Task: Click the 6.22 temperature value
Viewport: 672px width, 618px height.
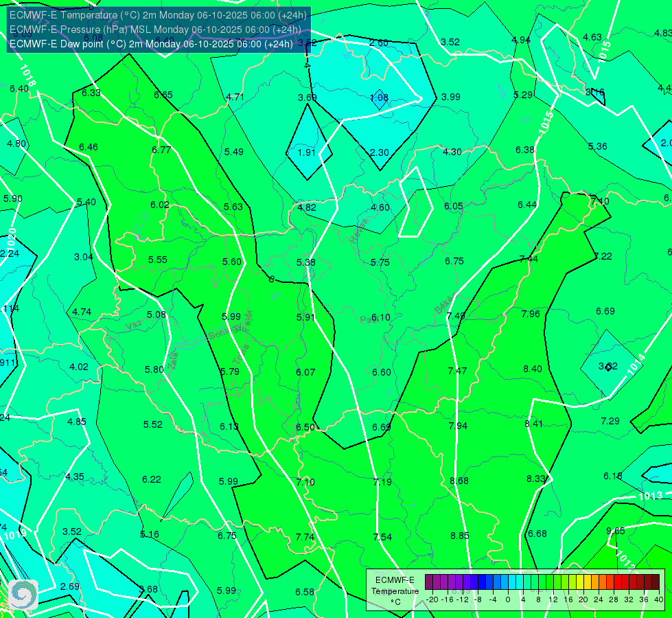Action: [152, 479]
